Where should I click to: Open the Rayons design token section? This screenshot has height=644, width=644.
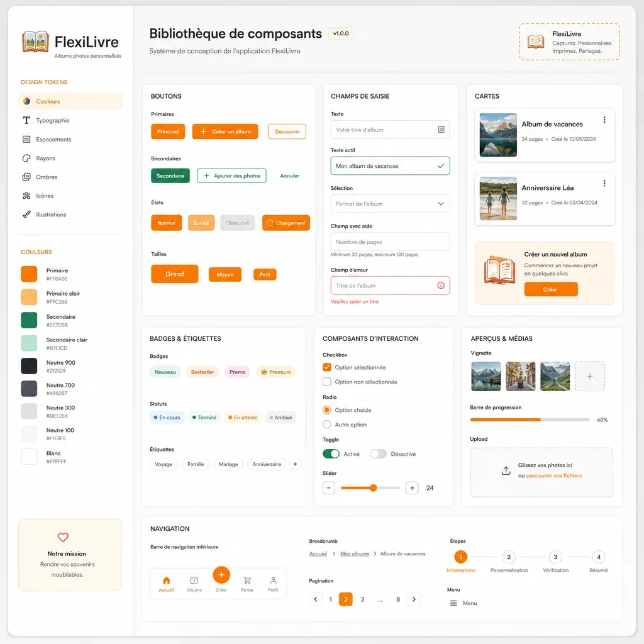70,158
